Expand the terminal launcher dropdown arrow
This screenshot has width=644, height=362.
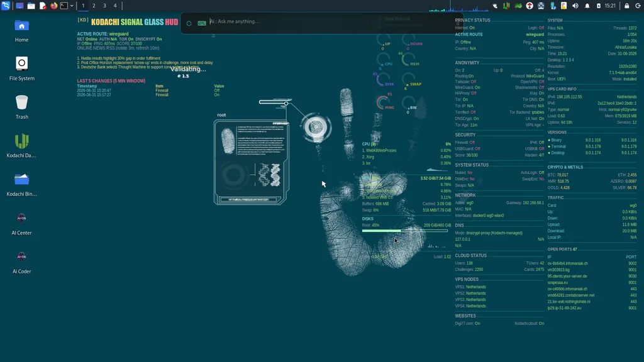[x=72, y=6]
